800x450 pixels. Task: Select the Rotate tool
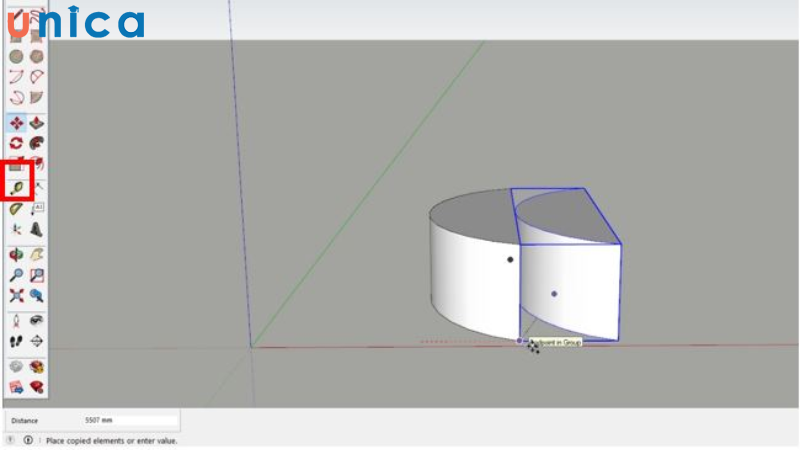[16, 144]
